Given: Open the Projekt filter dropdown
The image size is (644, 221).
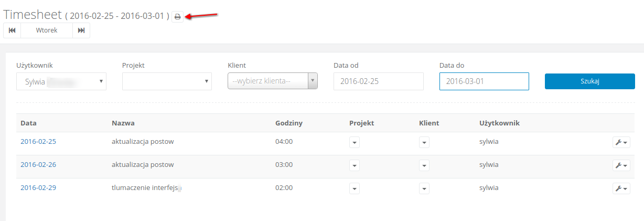Looking at the screenshot, I should coord(167,81).
